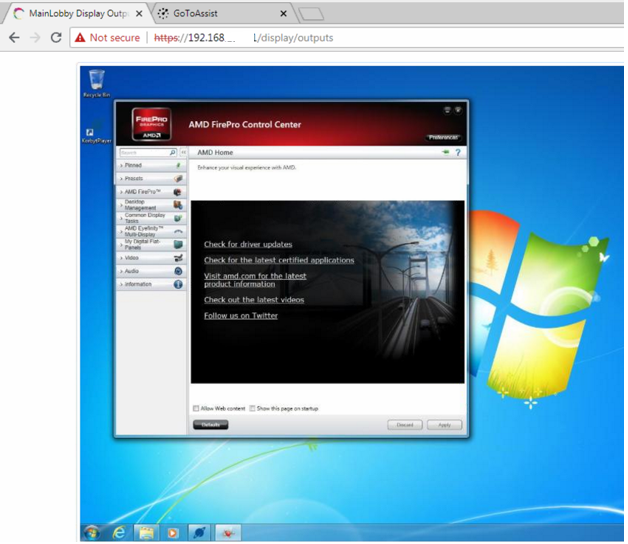Open Check for driver updates link

248,244
